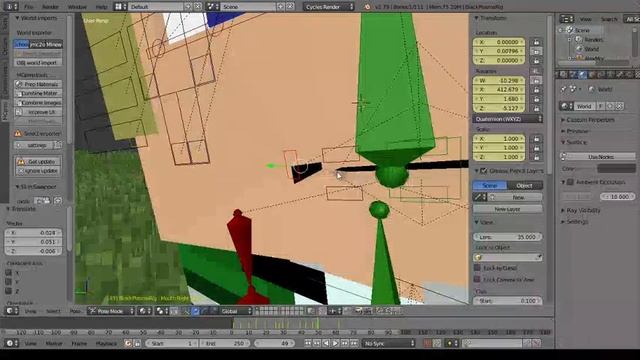The image size is (640, 360).
Task: Open the Window menu
Action: click(x=77, y=7)
